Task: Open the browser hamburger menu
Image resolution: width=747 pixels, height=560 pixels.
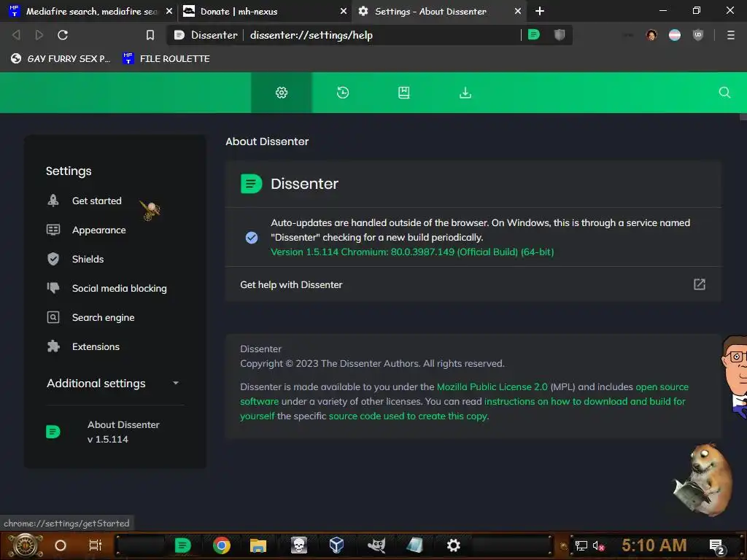Action: coord(730,35)
